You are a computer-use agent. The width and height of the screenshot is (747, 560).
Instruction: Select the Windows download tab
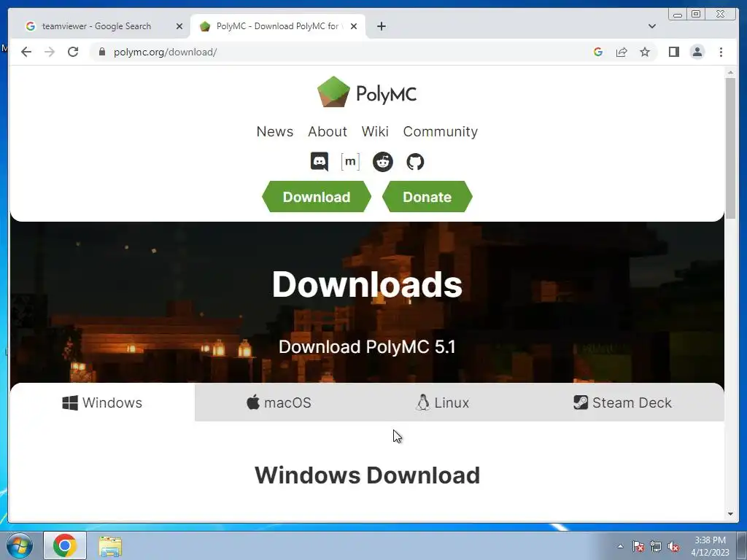[x=102, y=402]
